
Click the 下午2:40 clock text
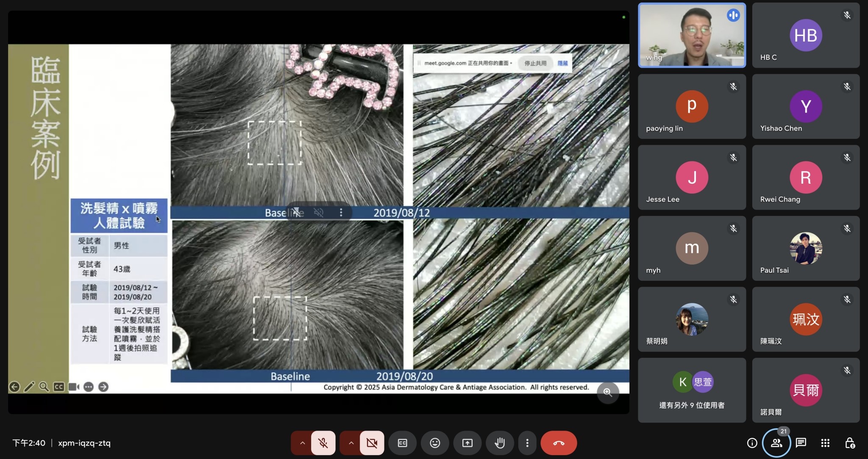[29, 443]
